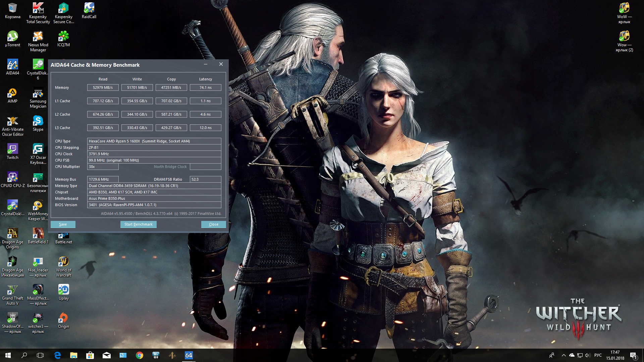The width and height of the screenshot is (644, 362).
Task: Click the Start Benchmark button
Action: (x=138, y=224)
